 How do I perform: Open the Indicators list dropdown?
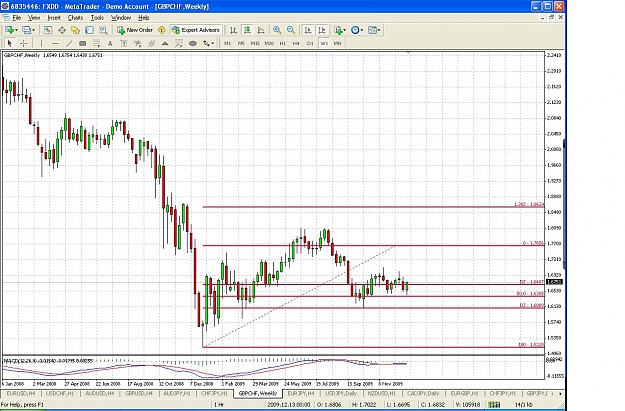click(340, 30)
